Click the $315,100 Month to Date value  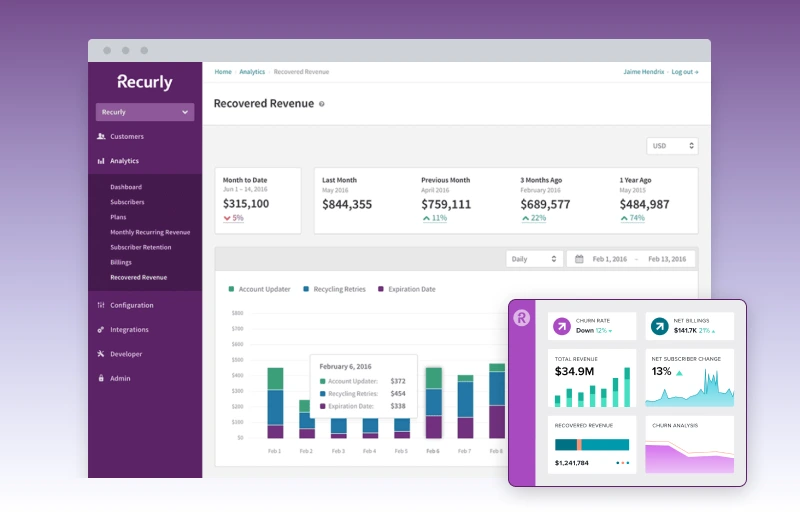pyautogui.click(x=246, y=204)
